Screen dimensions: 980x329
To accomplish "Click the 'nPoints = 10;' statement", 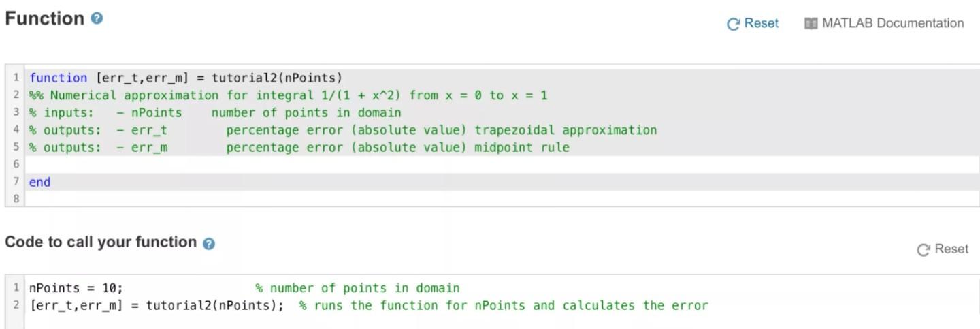I will click(76, 288).
